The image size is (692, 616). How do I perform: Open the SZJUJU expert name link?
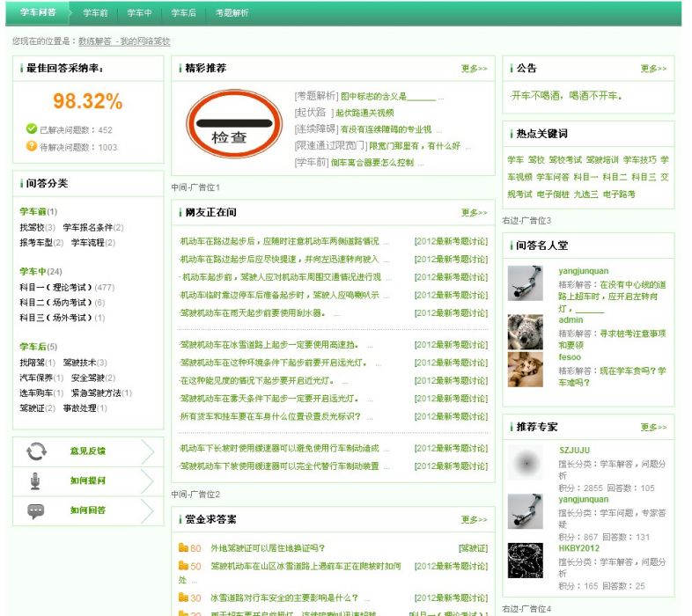pyautogui.click(x=574, y=450)
